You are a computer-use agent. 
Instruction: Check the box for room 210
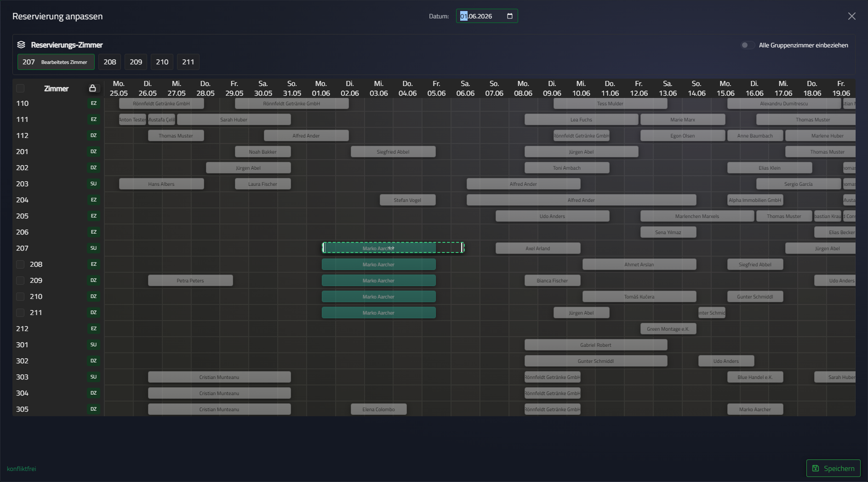pyautogui.click(x=20, y=297)
